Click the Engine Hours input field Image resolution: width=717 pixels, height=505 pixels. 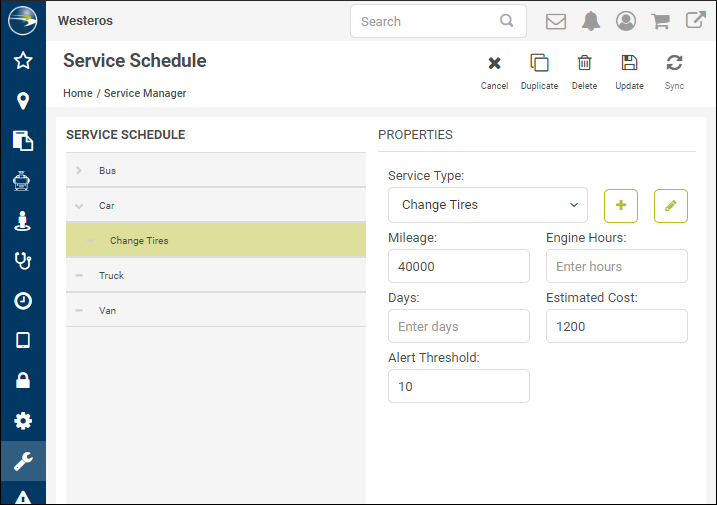616,267
